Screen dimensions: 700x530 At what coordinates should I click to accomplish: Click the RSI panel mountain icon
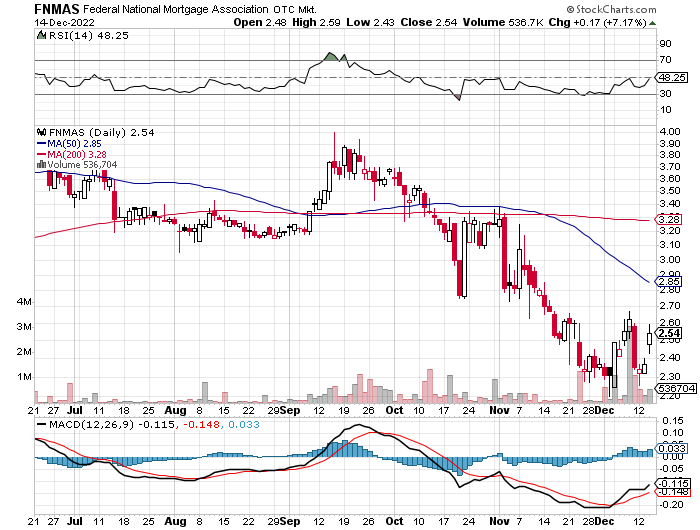[42, 35]
